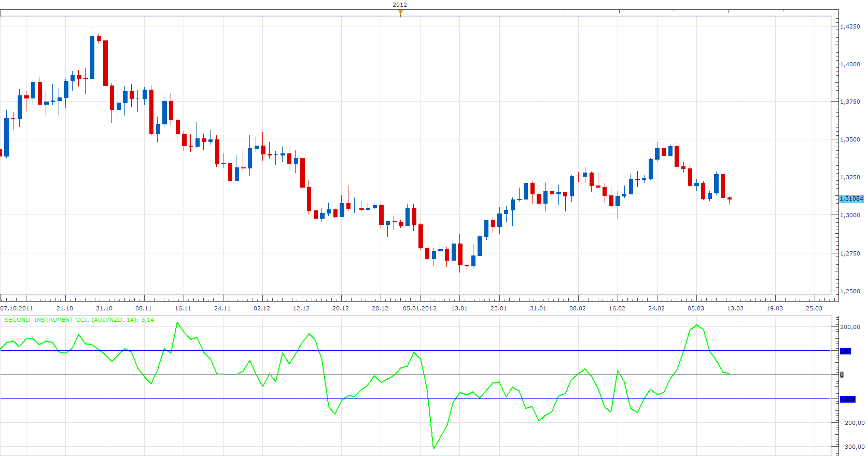Click the 1,3000 price axis label
Screen dimensions: 868x456
click(850, 215)
